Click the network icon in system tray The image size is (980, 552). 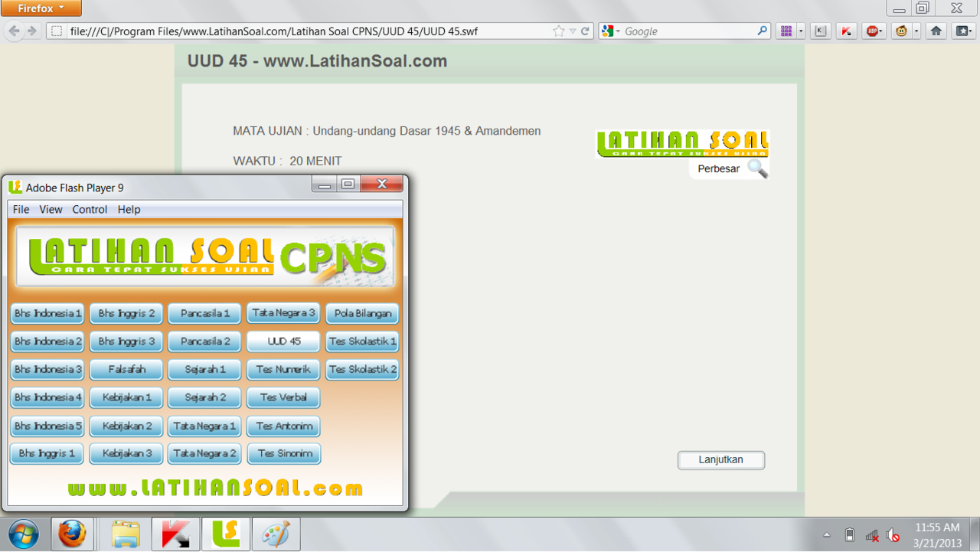tap(871, 534)
